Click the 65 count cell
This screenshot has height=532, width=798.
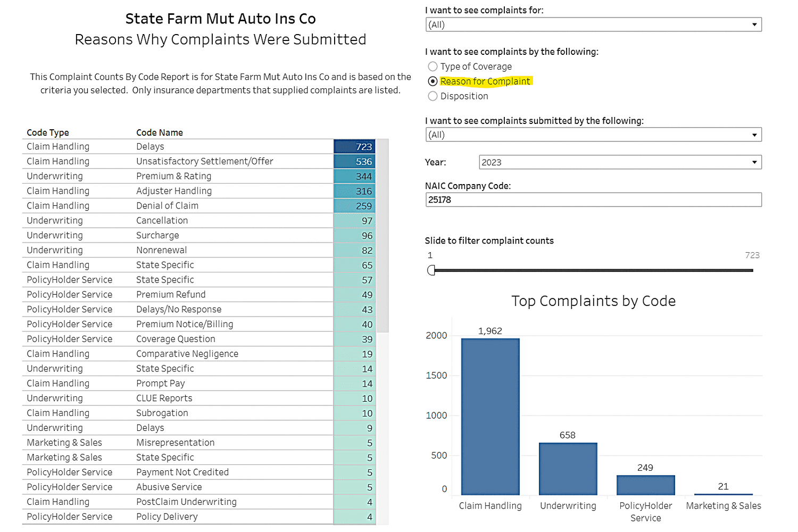pos(354,265)
